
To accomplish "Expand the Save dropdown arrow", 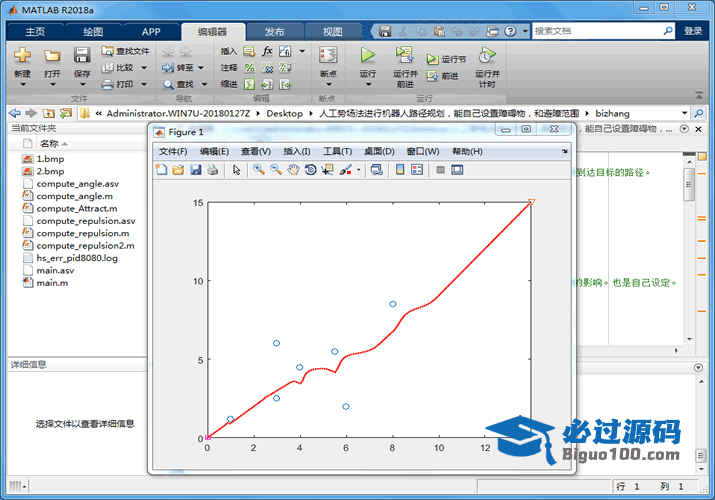I will click(x=83, y=84).
